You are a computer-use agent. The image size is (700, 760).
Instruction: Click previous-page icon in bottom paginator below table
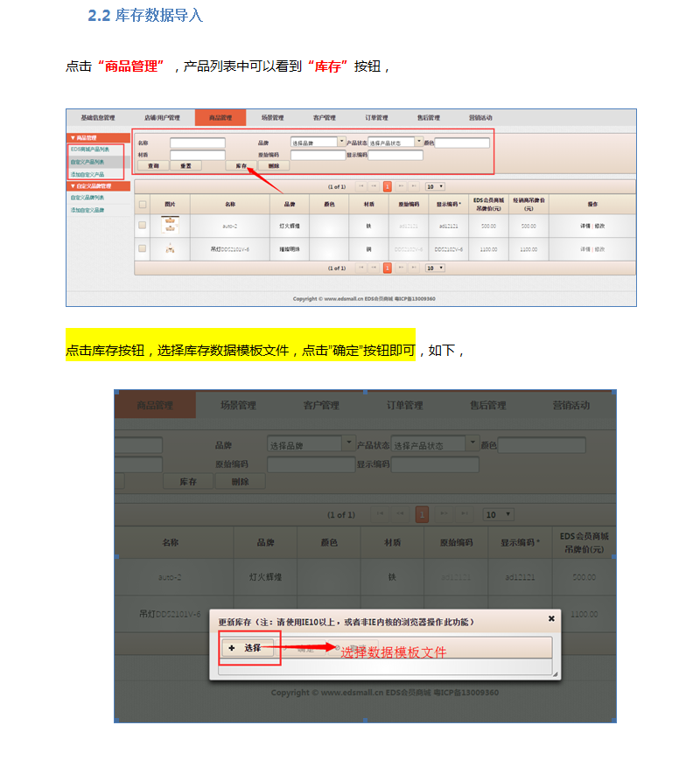374,268
